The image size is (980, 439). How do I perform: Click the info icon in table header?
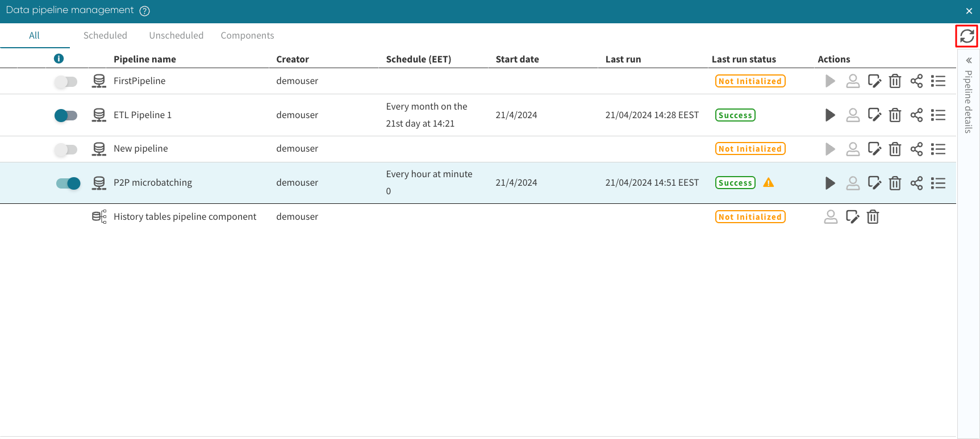tap(59, 58)
